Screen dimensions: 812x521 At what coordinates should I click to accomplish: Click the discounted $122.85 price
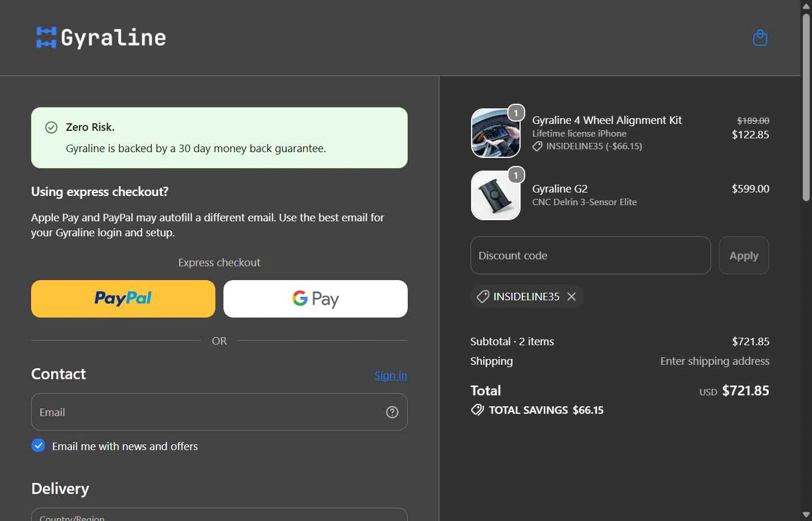point(750,134)
